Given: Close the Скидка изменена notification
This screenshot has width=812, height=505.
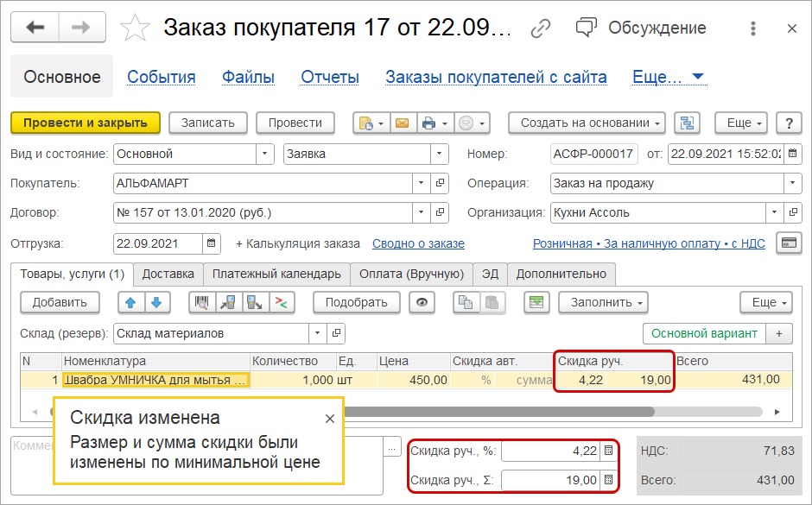Looking at the screenshot, I should tap(329, 419).
